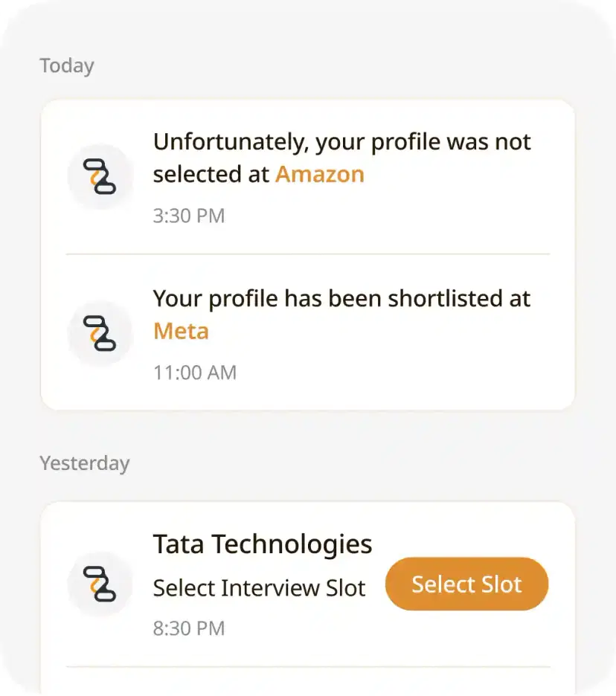Click the divider between Amazon and Meta notifications
616x696 pixels.
pyautogui.click(x=308, y=254)
